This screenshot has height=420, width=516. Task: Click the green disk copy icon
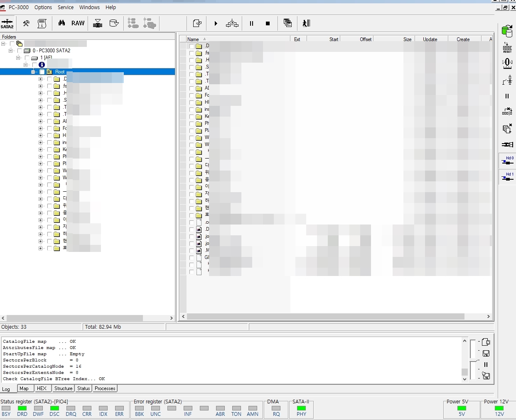tap(507, 31)
